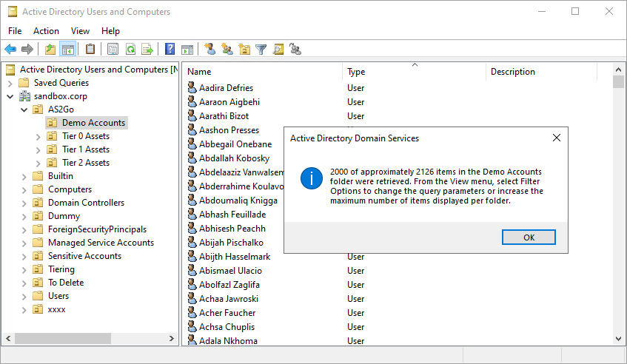This screenshot has height=364, width=627.
Task: Close the Active Directory Domain Services dialog
Action: (x=557, y=138)
